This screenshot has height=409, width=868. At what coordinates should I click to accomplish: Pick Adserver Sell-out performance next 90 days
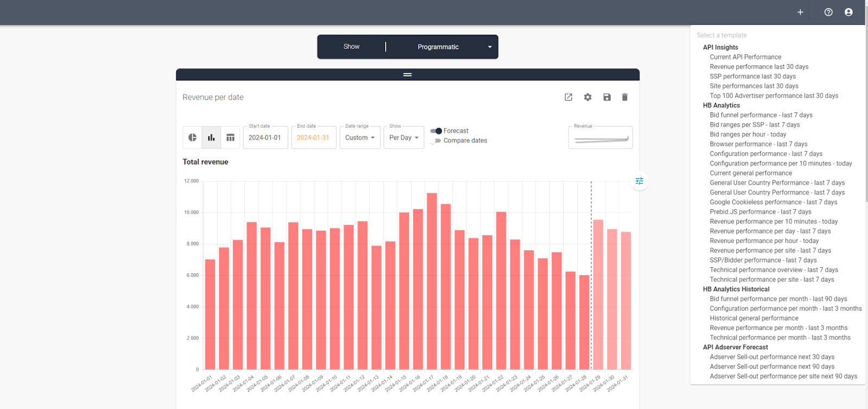(772, 367)
